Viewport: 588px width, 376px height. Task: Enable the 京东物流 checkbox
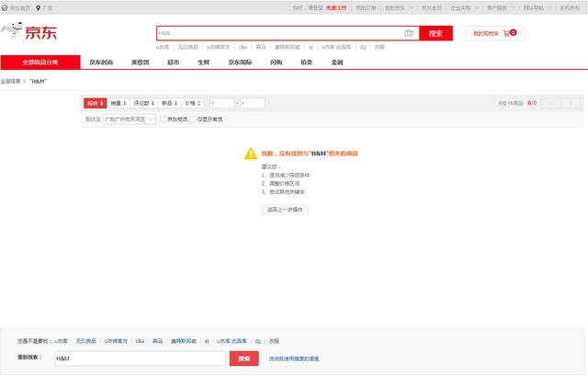coord(163,120)
